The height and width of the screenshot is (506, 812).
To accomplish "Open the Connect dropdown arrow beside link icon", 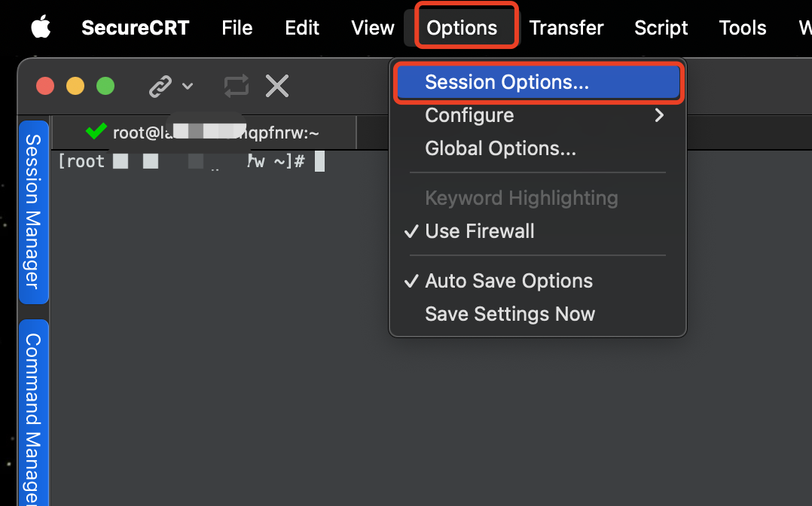I will [188, 86].
